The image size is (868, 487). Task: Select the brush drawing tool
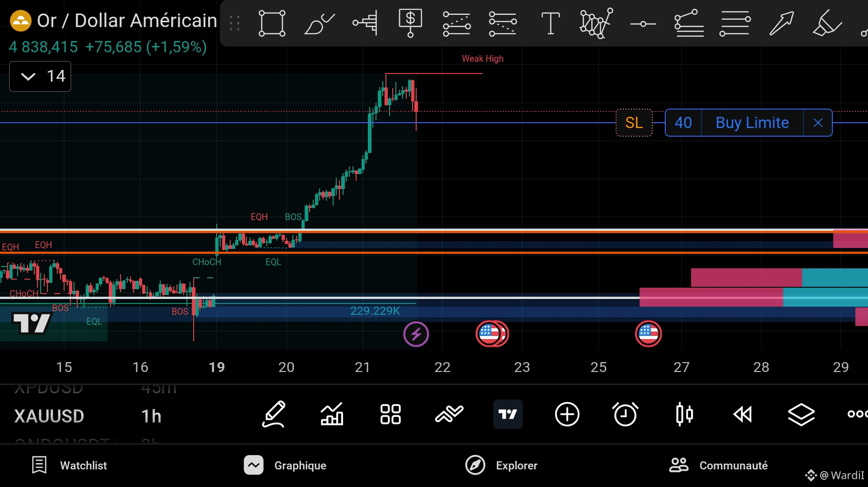(x=319, y=23)
